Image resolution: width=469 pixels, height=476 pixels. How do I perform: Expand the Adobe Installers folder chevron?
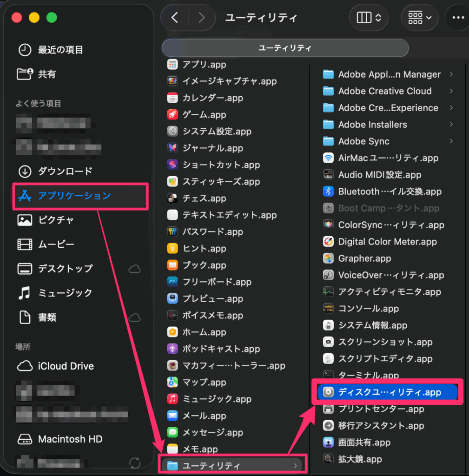(451, 125)
